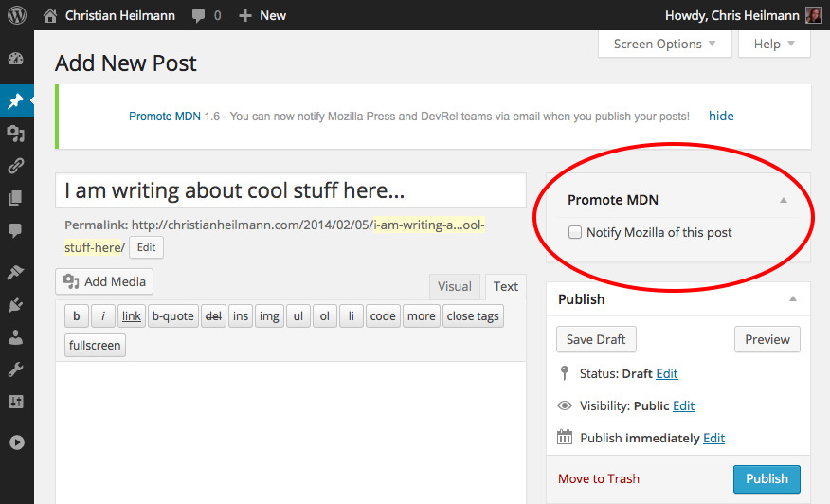Click the link quicktag button

132,316
